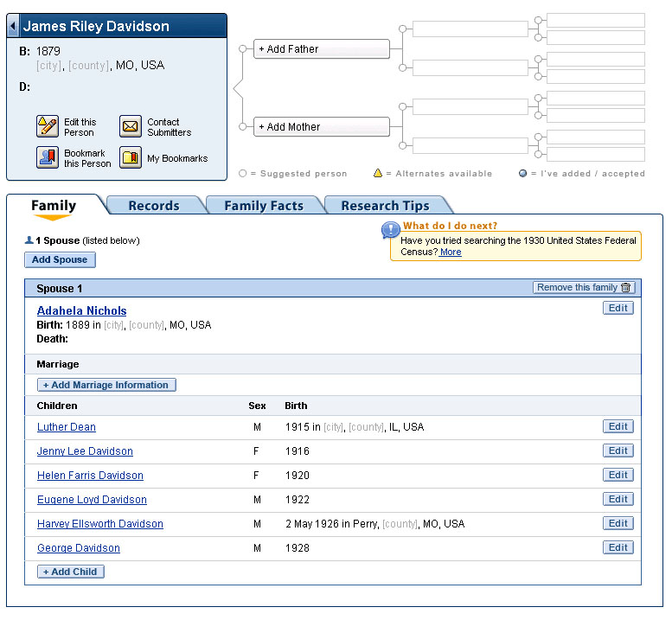The width and height of the screenshot is (672, 620).
Task: Click the circle node left of Add Father
Action: point(246,49)
